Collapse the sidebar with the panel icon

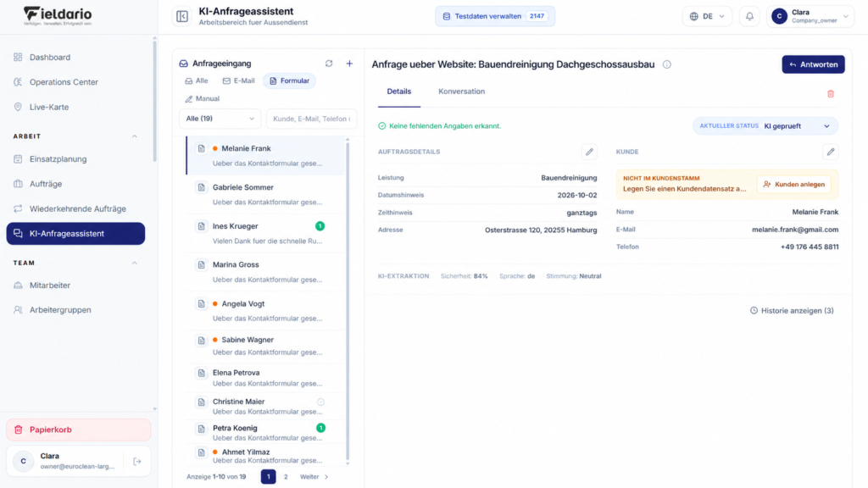coord(182,17)
